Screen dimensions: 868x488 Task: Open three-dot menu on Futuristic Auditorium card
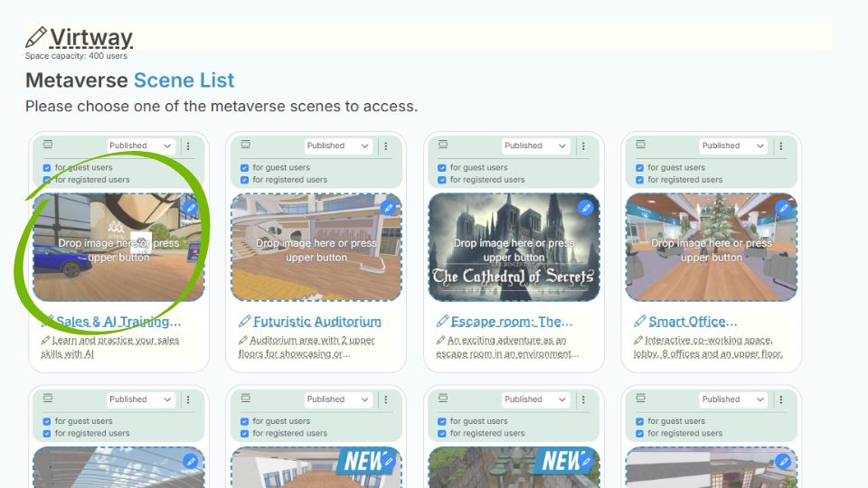[x=385, y=145]
